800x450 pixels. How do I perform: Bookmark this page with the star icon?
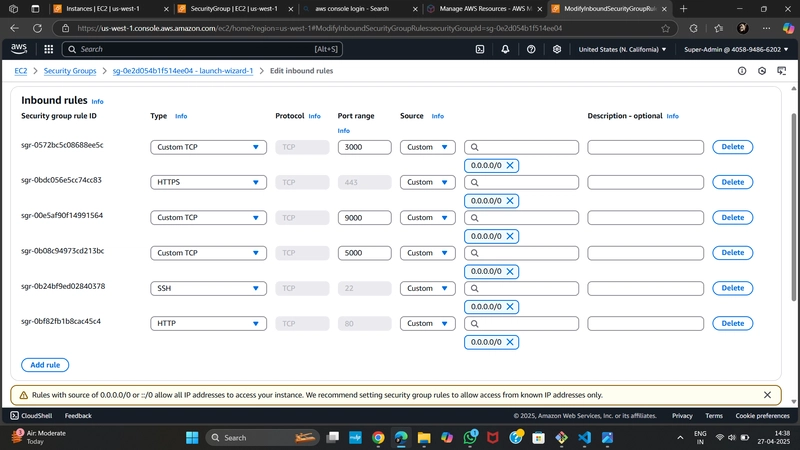tap(665, 29)
